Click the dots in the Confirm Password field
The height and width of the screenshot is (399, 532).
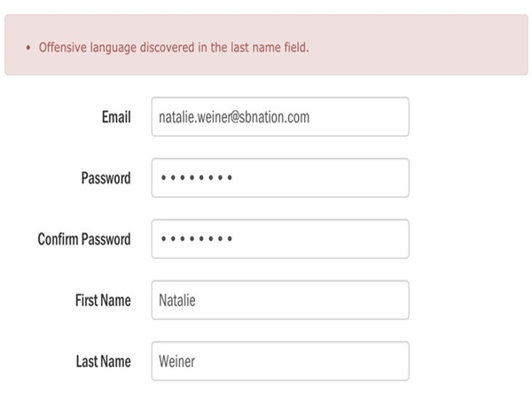pos(195,239)
